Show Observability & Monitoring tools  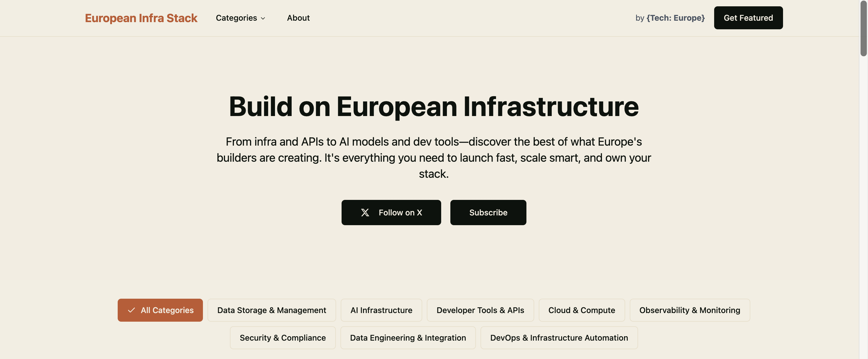click(690, 310)
